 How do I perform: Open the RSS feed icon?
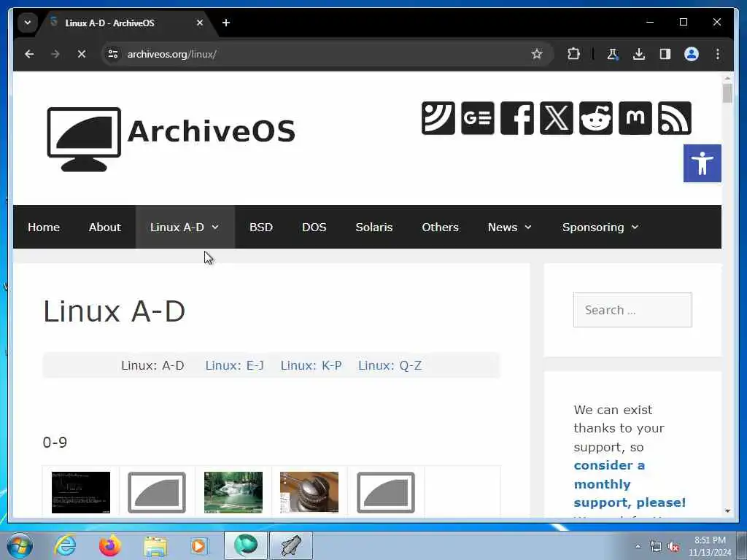675,118
